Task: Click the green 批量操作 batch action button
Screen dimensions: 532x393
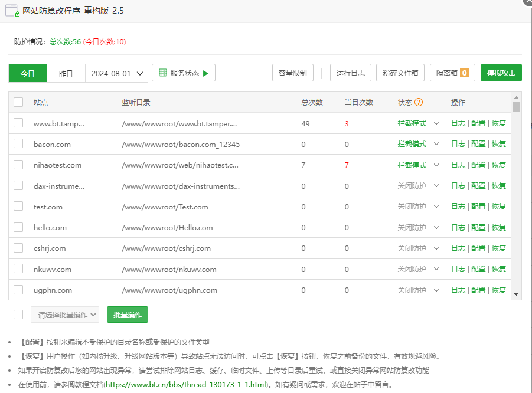Action: pyautogui.click(x=127, y=315)
